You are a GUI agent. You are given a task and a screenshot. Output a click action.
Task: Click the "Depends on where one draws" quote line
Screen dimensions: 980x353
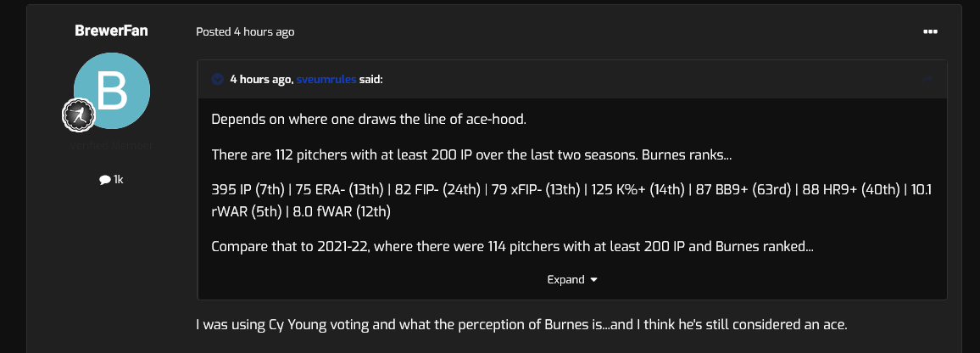(x=369, y=119)
